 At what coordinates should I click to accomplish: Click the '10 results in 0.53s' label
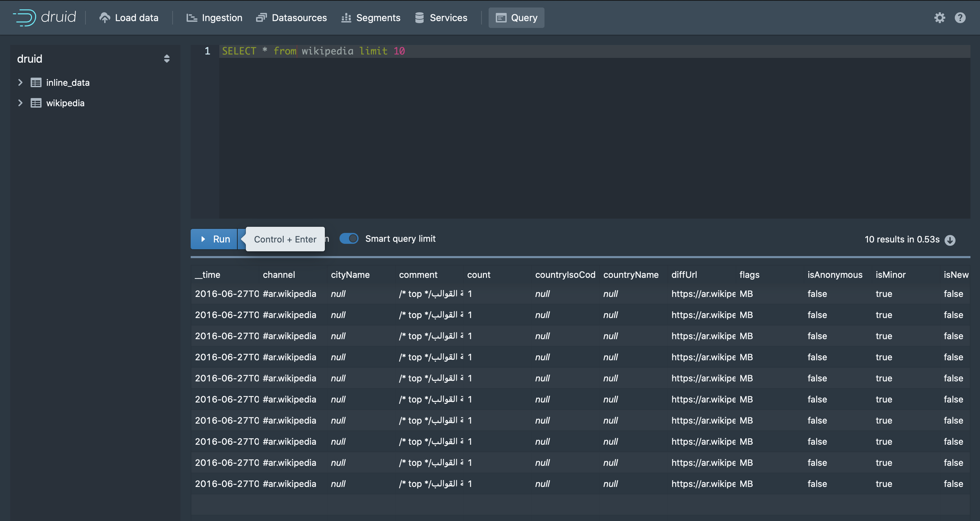[902, 239]
